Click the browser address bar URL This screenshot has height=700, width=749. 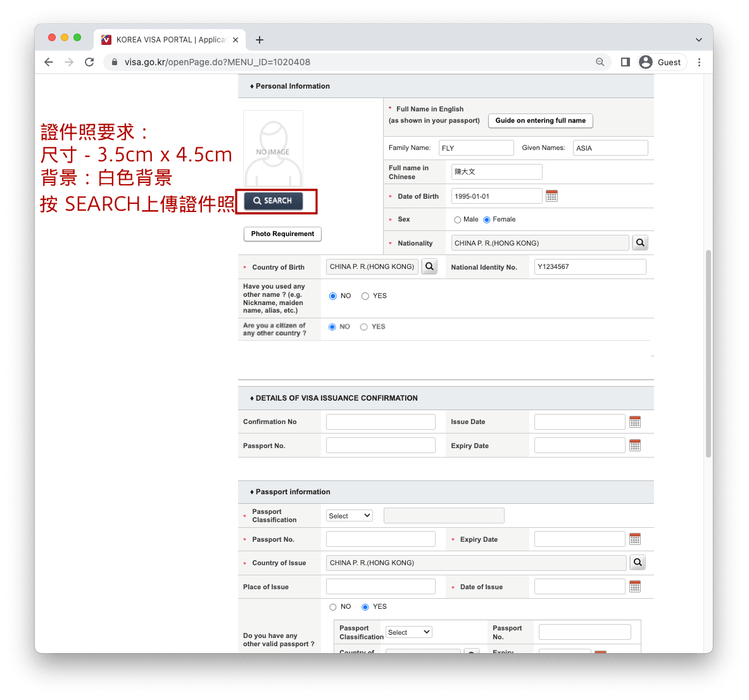[217, 62]
